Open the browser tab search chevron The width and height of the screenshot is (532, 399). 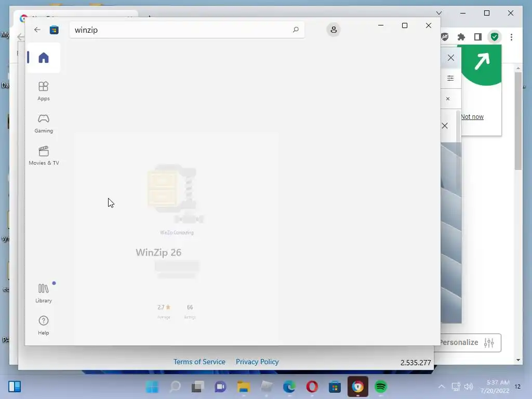coord(438,13)
